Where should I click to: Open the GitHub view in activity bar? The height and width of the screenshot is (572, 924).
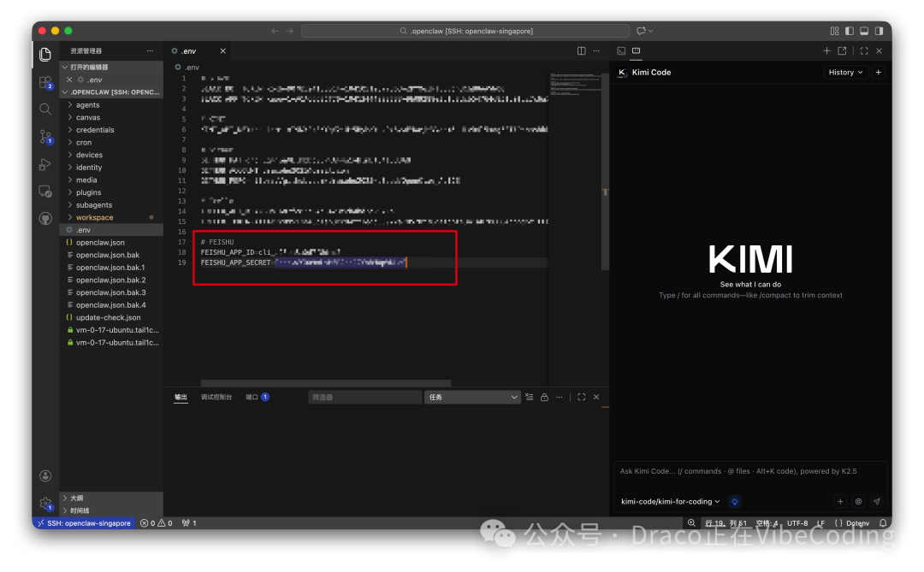(x=45, y=219)
